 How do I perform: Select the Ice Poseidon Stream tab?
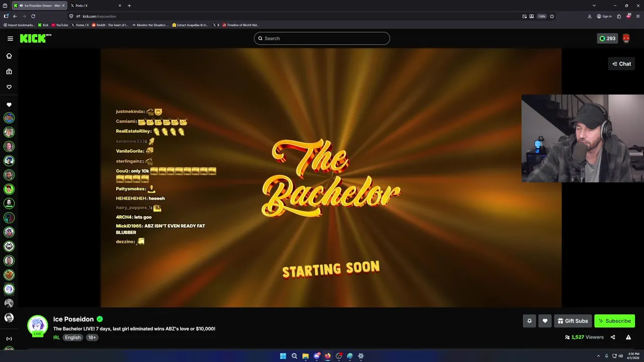39,6
